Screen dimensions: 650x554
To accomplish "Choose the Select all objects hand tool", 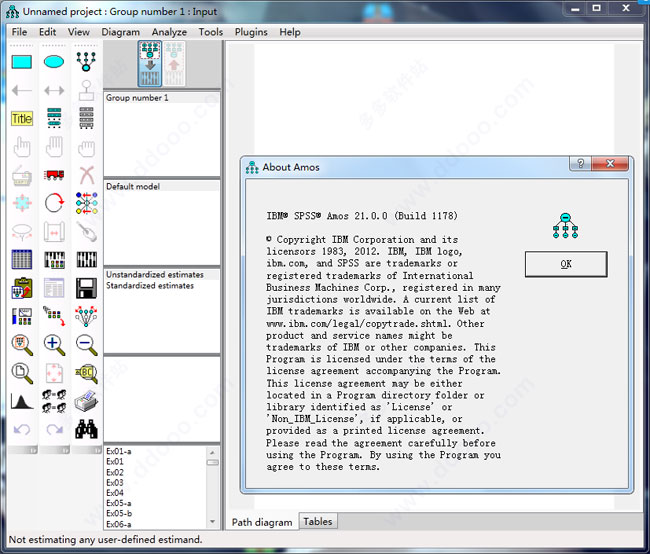I will tap(54, 147).
